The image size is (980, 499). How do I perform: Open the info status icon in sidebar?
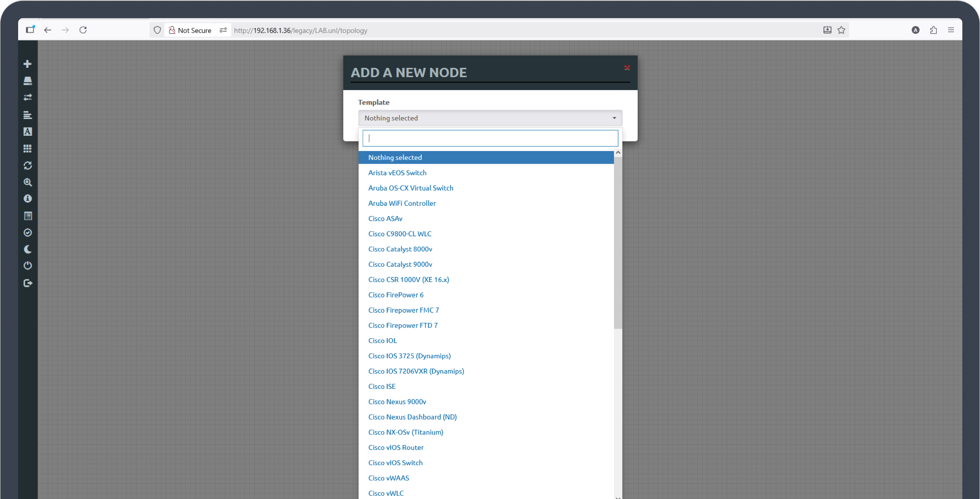(x=27, y=199)
